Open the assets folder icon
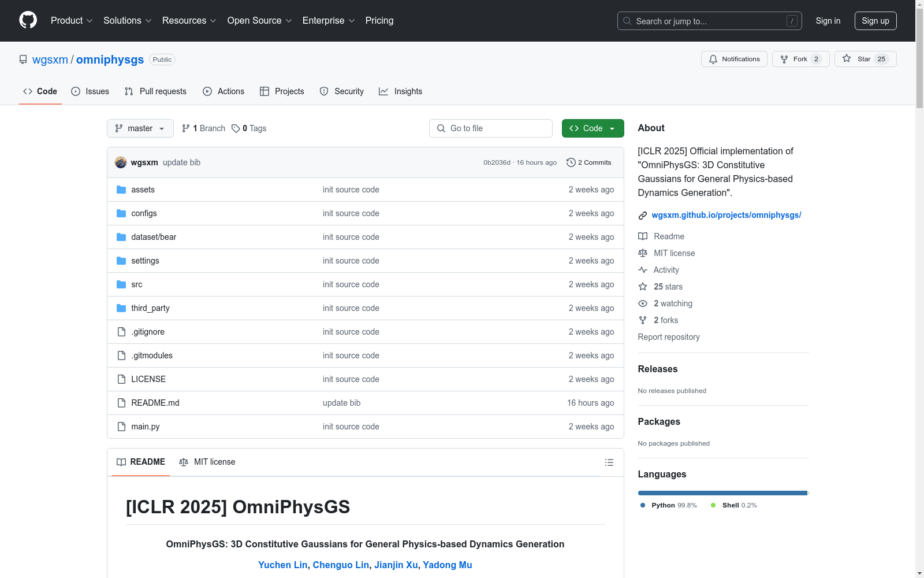 [x=121, y=190]
